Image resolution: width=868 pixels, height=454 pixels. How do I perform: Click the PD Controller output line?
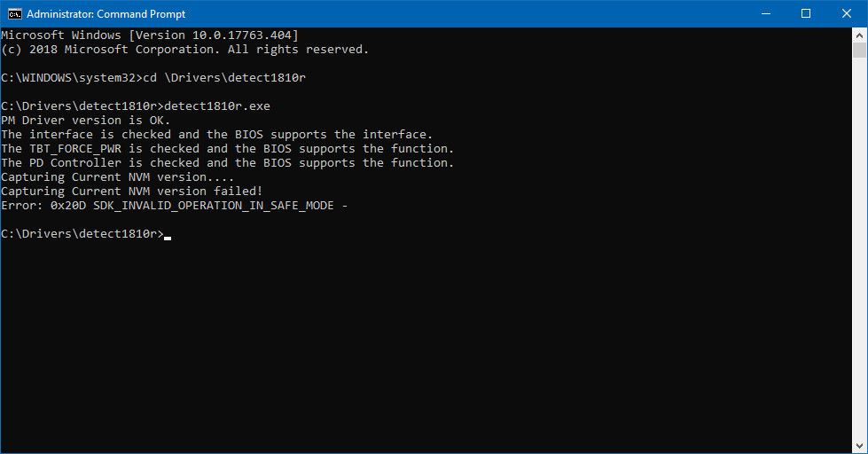(227, 163)
